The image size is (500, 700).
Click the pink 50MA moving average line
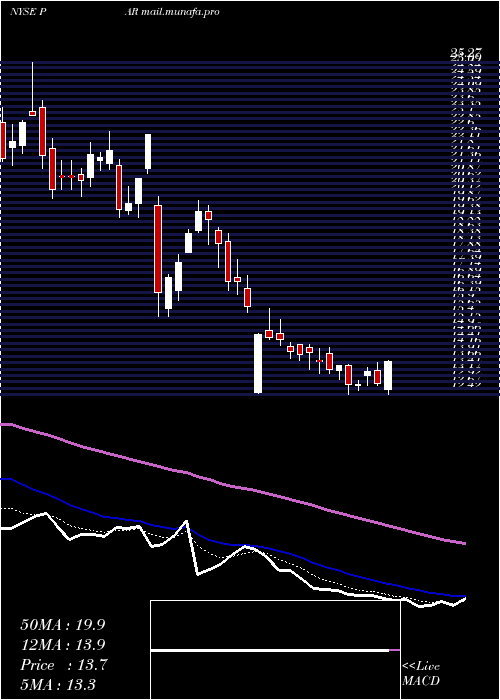(x=232, y=486)
